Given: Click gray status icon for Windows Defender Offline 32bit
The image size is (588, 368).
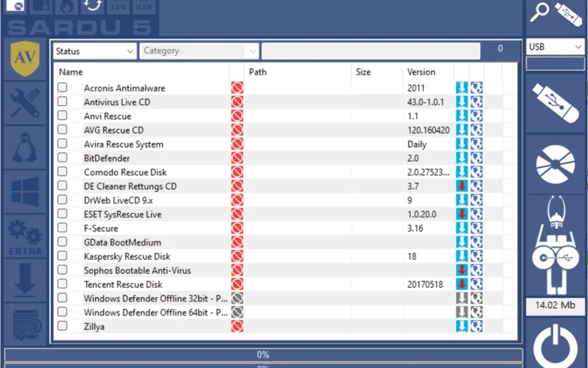Looking at the screenshot, I should [x=237, y=298].
